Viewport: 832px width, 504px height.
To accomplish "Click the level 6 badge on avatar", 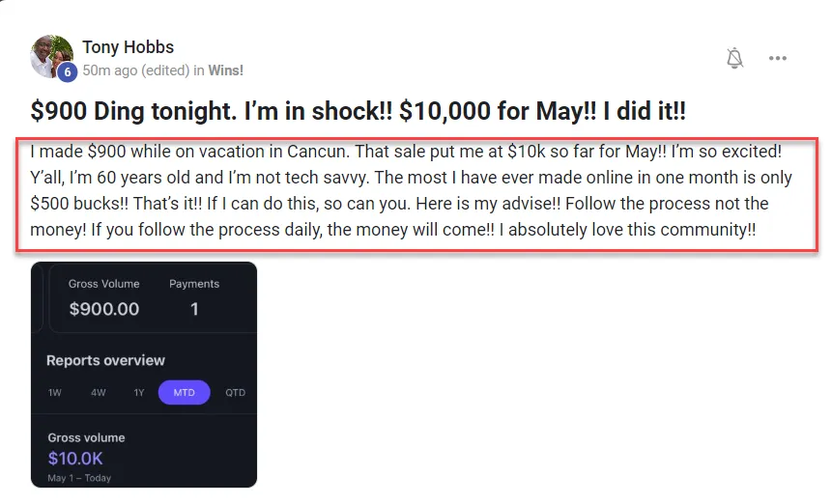I will click(67, 71).
